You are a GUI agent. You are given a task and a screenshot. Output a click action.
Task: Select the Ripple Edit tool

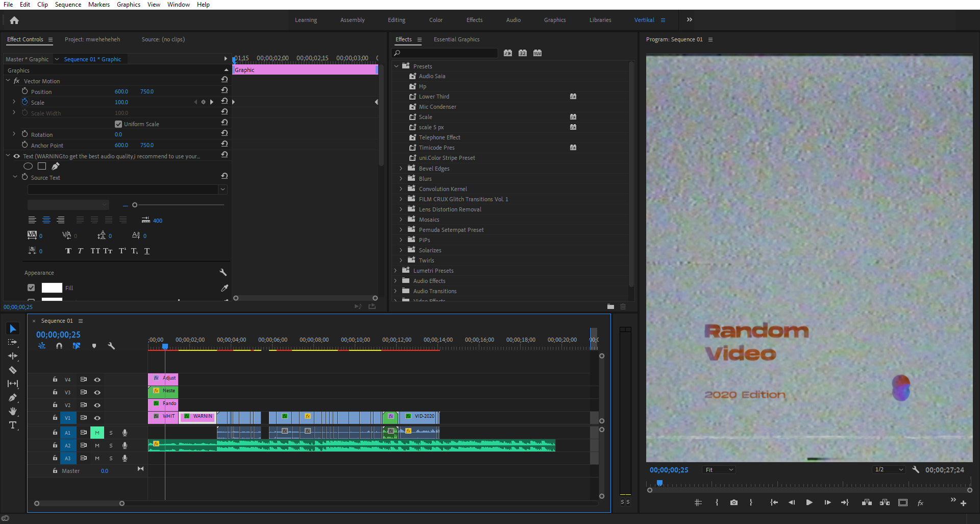tap(13, 356)
